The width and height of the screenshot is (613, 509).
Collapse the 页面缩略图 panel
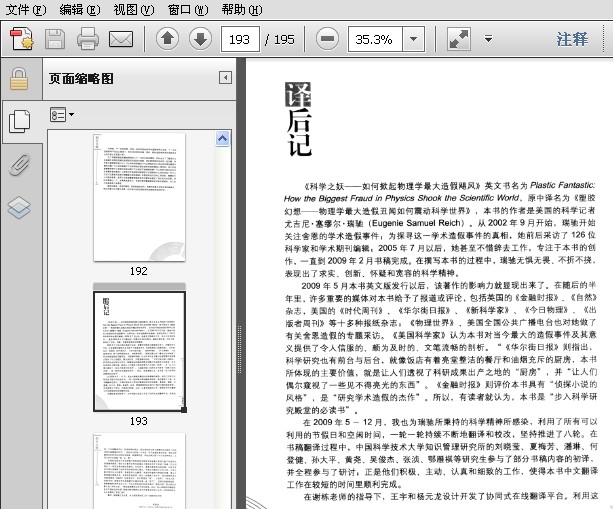(x=226, y=78)
